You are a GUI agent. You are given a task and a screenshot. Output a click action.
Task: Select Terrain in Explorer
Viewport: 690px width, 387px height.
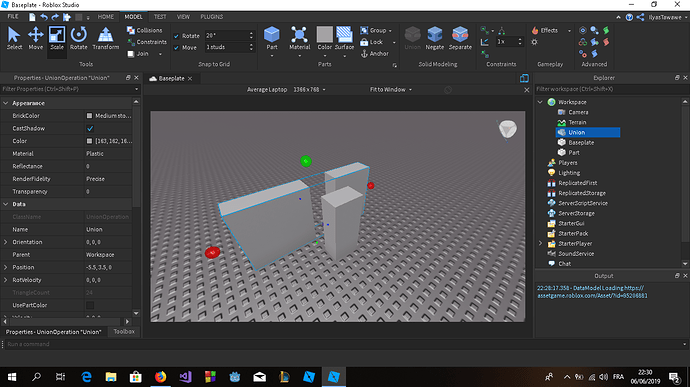coord(577,122)
